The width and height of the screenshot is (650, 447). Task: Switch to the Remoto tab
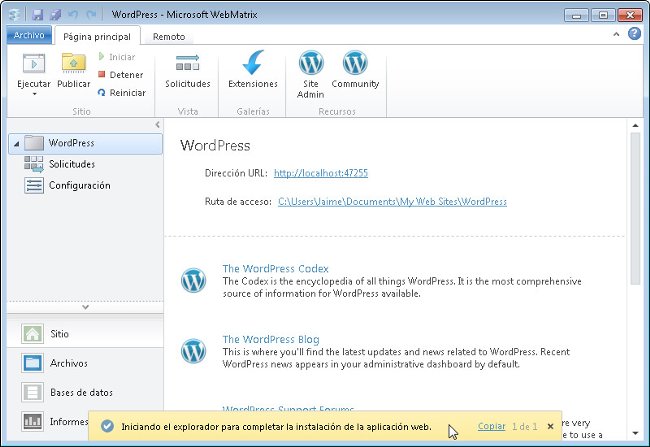pyautogui.click(x=169, y=36)
